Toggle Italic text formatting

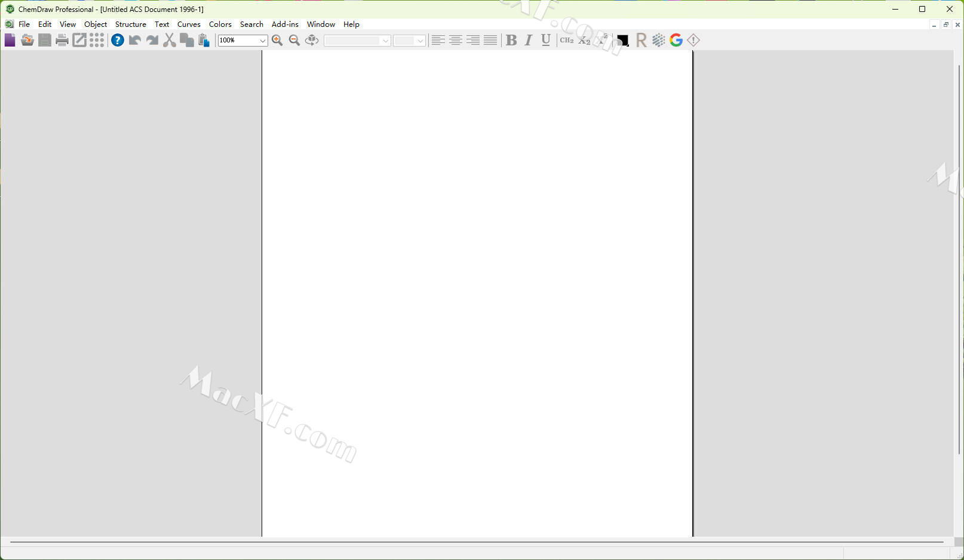pos(529,40)
